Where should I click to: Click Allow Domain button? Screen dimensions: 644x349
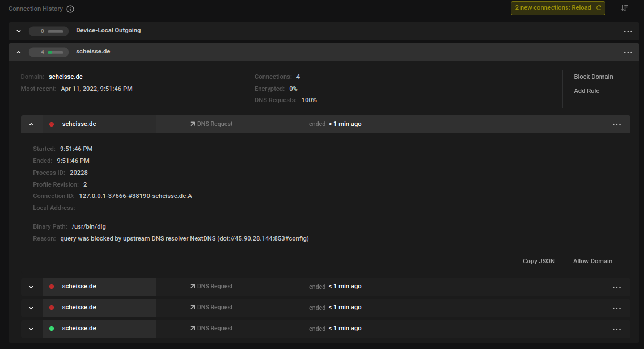592,261
